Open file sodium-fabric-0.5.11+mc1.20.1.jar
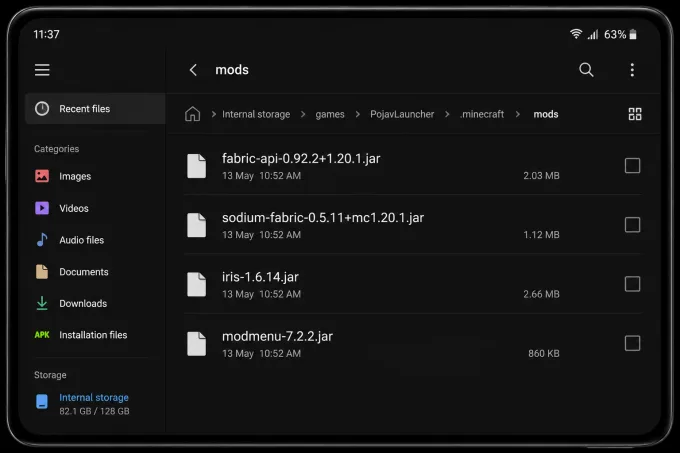680x453 pixels. click(x=323, y=218)
